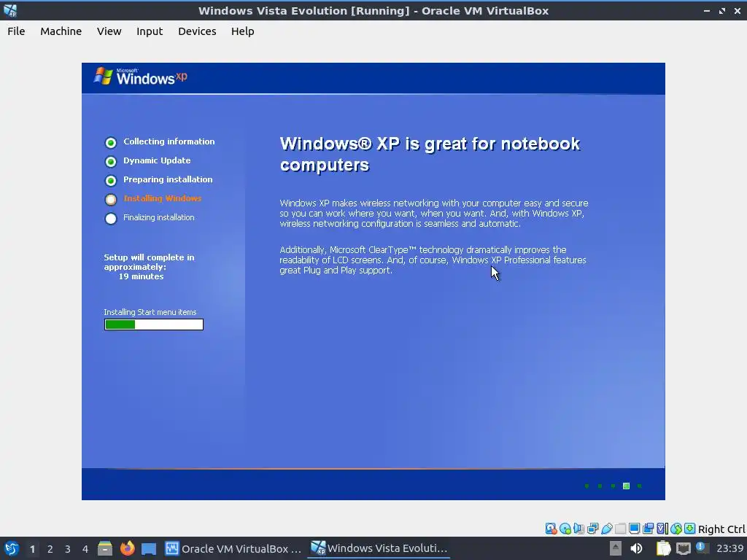Screen dimensions: 747x560
Task: Open the volume control tray icon
Action: 636,548
